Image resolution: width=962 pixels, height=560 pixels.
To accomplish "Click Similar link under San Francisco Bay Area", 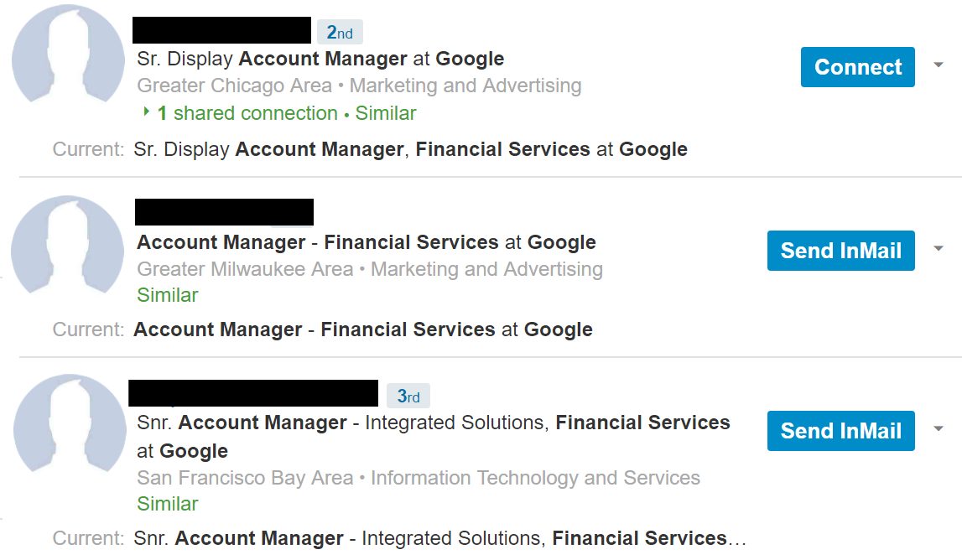I will 168,504.
